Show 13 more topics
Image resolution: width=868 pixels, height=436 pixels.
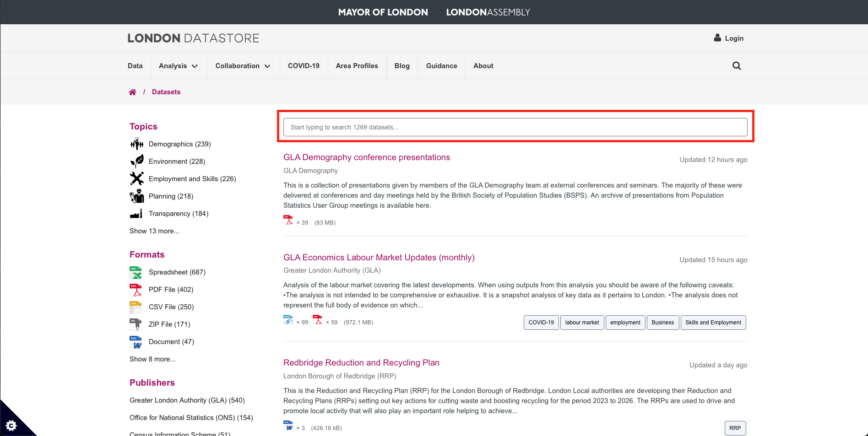pyautogui.click(x=154, y=231)
